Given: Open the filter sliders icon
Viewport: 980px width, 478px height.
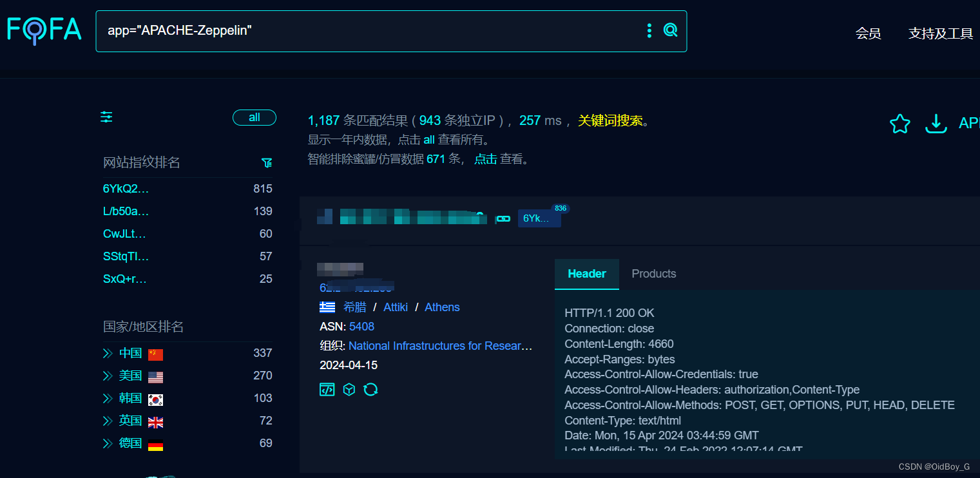Looking at the screenshot, I should coord(106,117).
